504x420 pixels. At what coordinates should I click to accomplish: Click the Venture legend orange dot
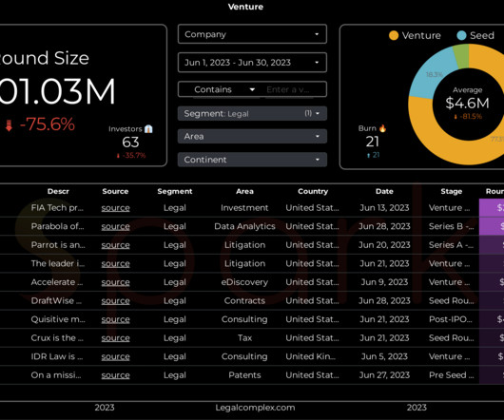[394, 35]
